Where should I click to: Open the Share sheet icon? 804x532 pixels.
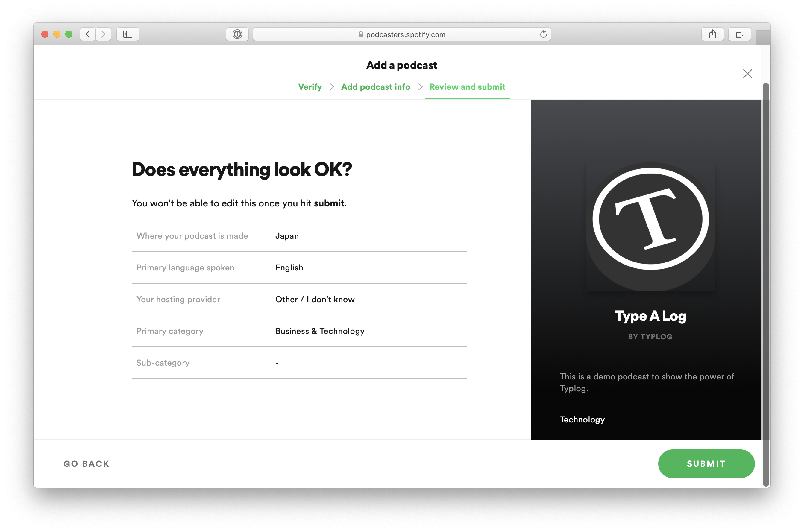pyautogui.click(x=712, y=34)
